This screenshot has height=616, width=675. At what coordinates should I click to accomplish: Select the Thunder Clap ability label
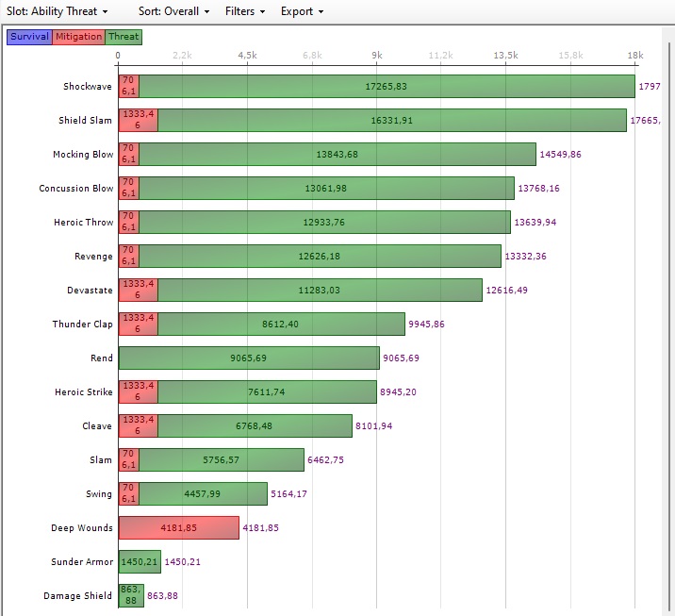coord(82,324)
